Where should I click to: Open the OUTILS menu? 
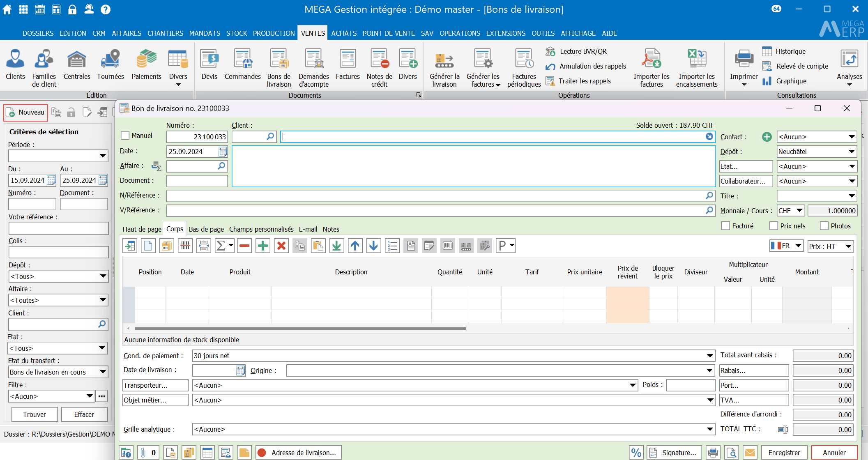click(543, 33)
